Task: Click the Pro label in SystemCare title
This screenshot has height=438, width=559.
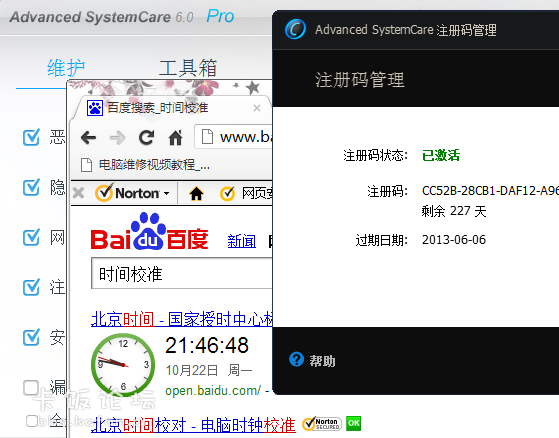Action: coord(220,16)
